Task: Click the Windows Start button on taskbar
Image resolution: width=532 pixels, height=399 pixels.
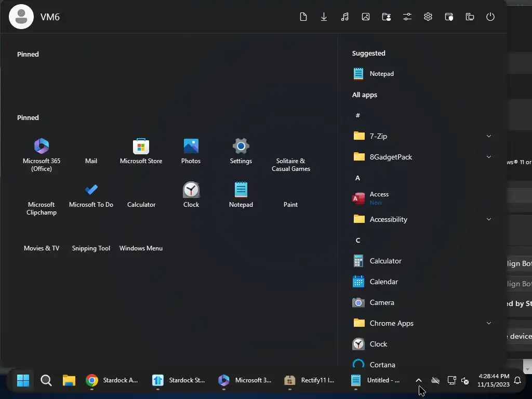Action: 23,380
